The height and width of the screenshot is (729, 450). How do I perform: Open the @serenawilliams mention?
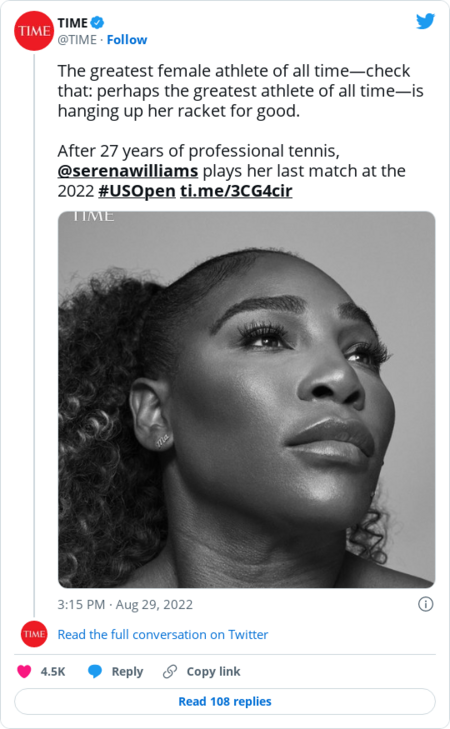pyautogui.click(x=128, y=171)
